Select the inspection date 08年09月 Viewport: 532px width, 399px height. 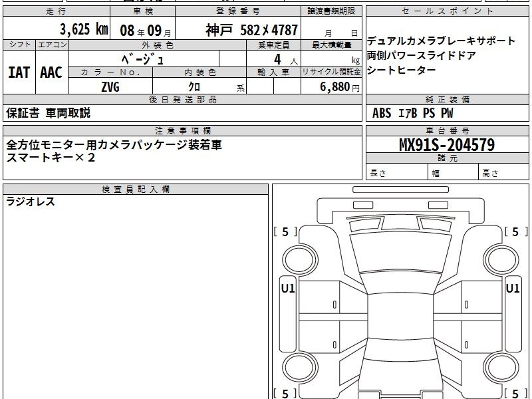click(146, 31)
